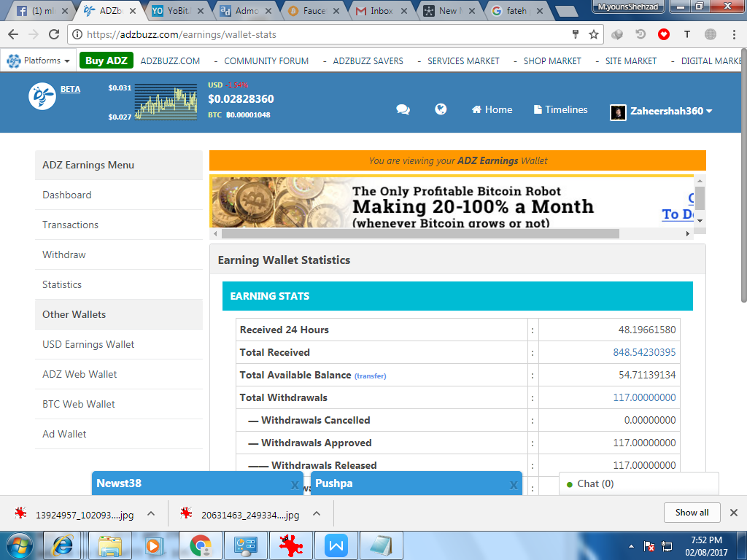Open Timelines in header
The height and width of the screenshot is (560, 747).
coord(560,109)
